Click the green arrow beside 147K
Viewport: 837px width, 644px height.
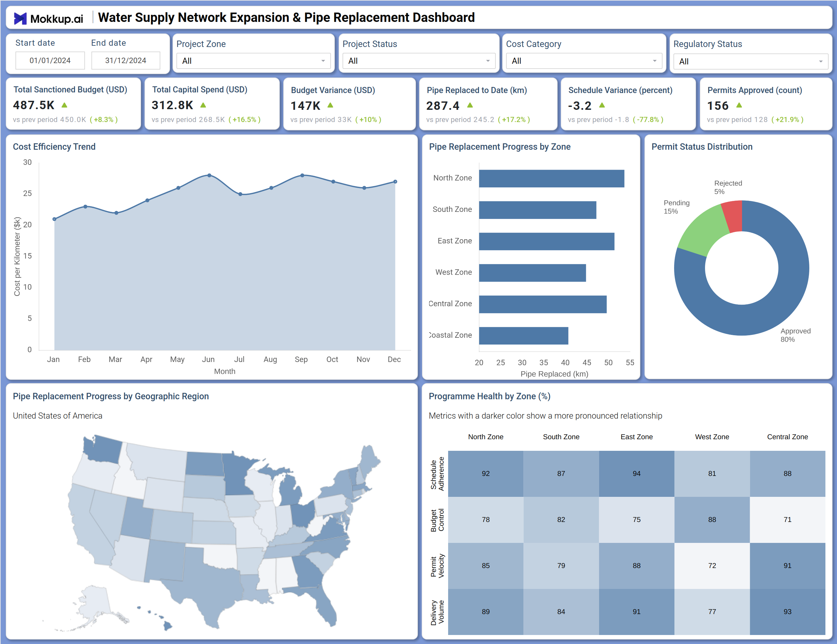(x=330, y=105)
